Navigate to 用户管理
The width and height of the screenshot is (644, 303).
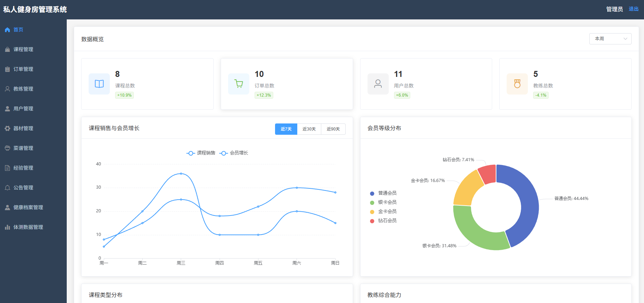click(x=33, y=109)
